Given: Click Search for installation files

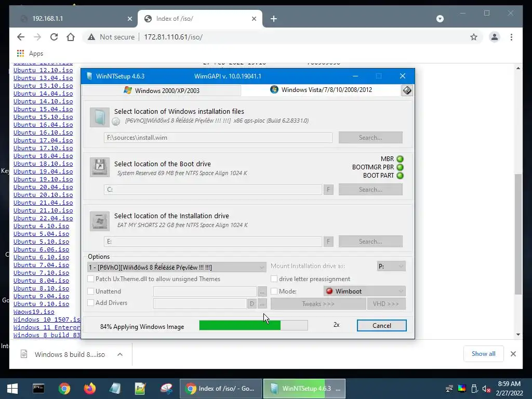Looking at the screenshot, I should click(x=370, y=137).
